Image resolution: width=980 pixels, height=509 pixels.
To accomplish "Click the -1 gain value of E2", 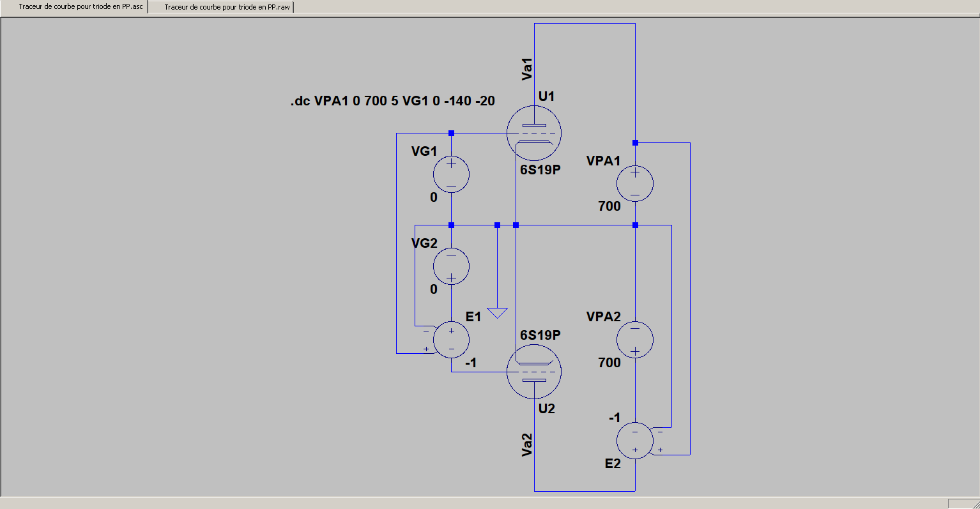I will click(x=615, y=418).
